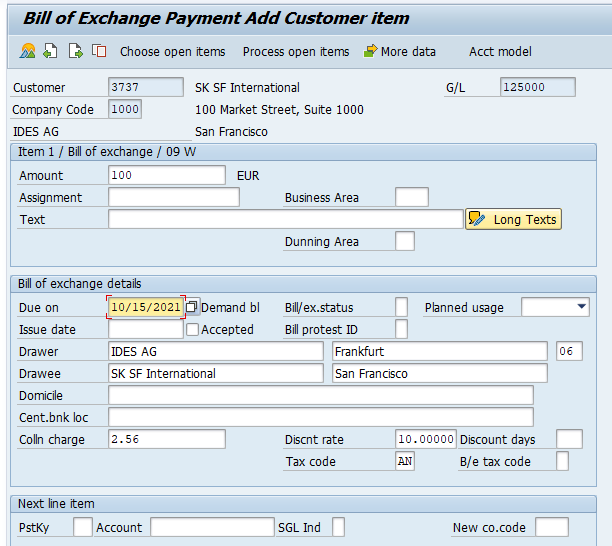The image size is (612, 546).
Task: Click the second toolbar icon with left green arrow
Action: point(51,51)
